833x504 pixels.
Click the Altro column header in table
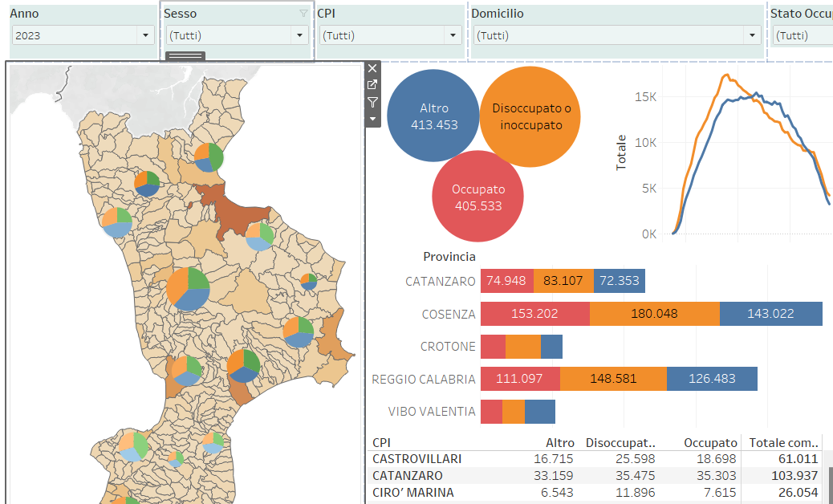[x=560, y=443]
